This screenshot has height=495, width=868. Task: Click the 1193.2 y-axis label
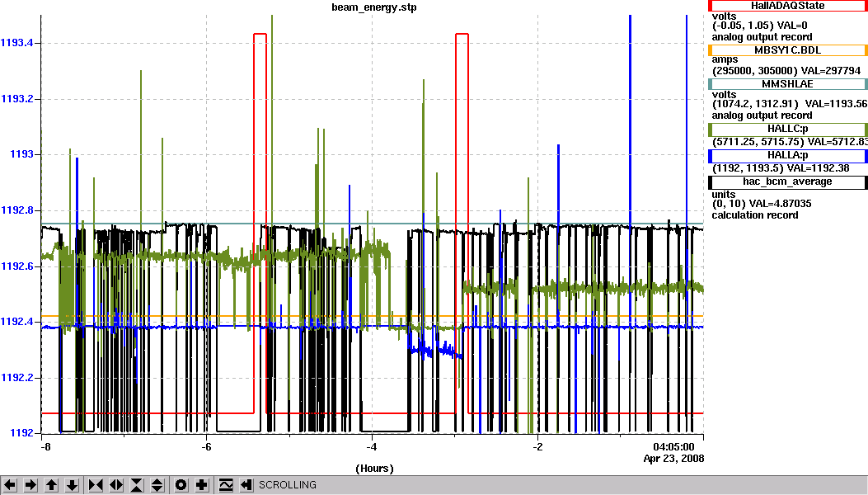[x=16, y=99]
